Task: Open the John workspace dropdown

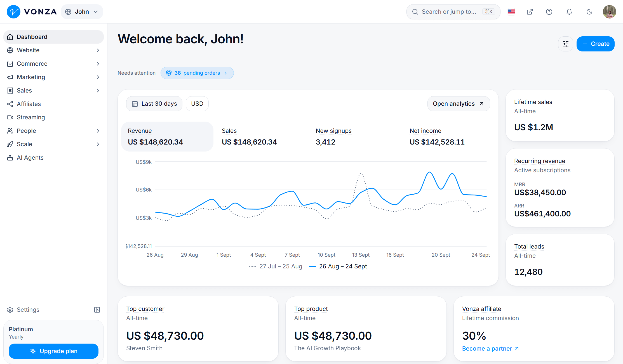Action: pos(82,12)
